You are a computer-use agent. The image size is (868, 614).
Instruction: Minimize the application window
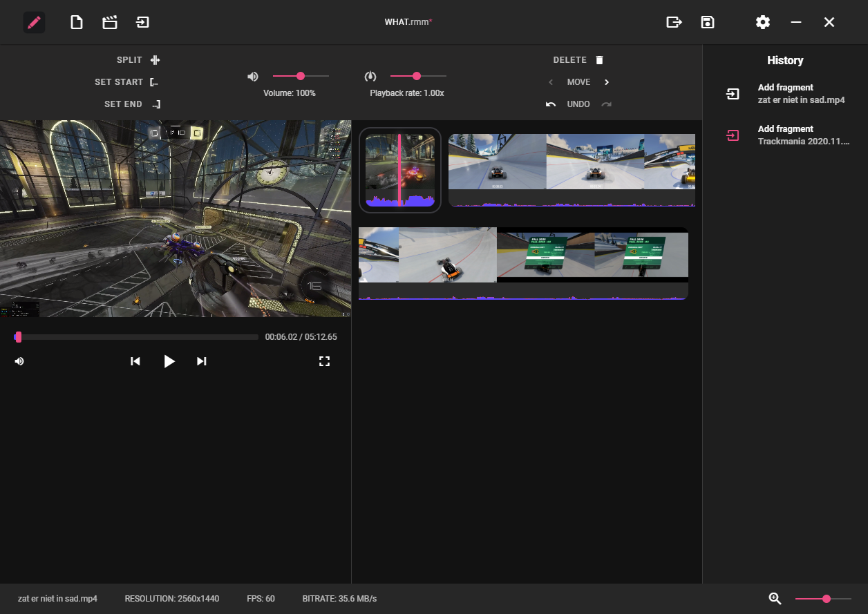[796, 22]
